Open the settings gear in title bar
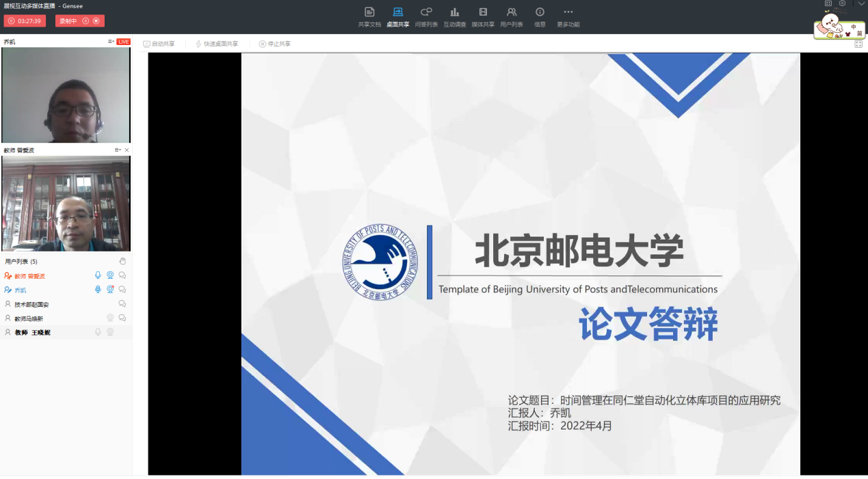Image resolution: width=868 pixels, height=479 pixels. point(843,3)
